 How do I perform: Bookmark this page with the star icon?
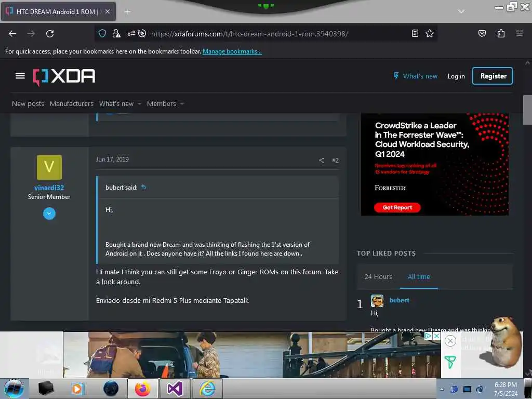430,33
